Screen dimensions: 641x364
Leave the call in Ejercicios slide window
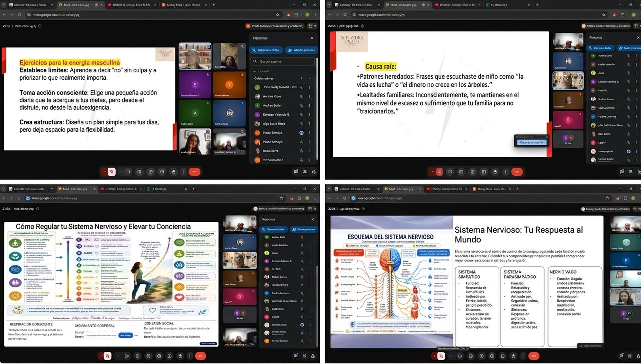click(194, 172)
